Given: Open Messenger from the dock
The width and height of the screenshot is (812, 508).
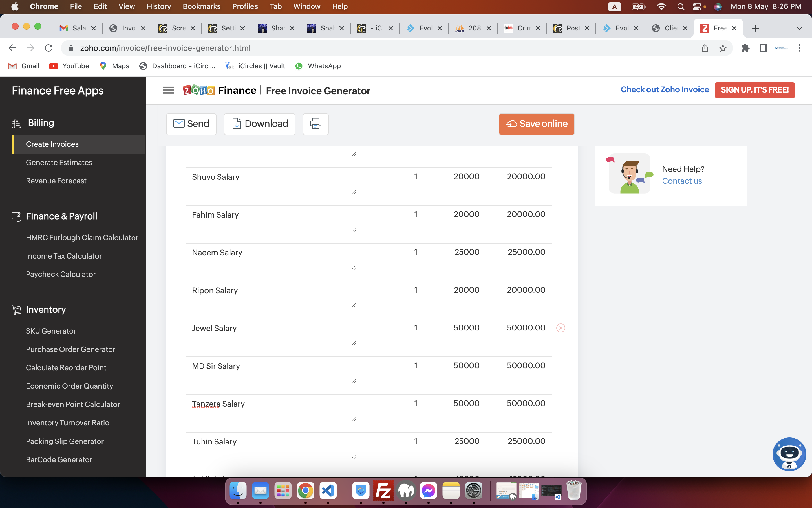Looking at the screenshot, I should [429, 491].
